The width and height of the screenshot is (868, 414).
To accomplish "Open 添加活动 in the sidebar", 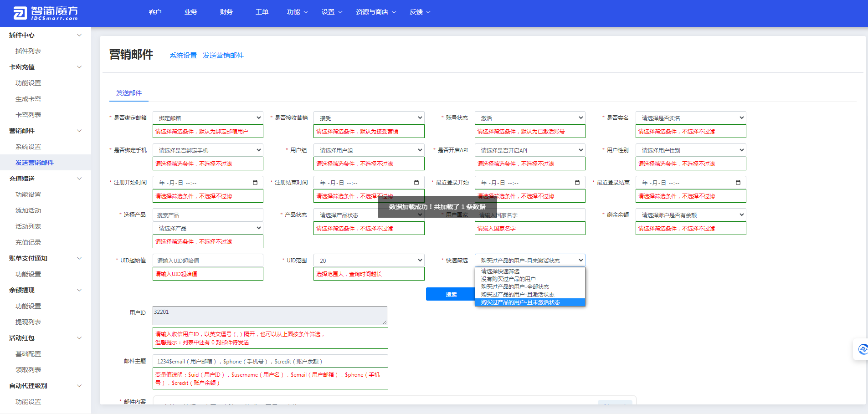I will point(28,210).
